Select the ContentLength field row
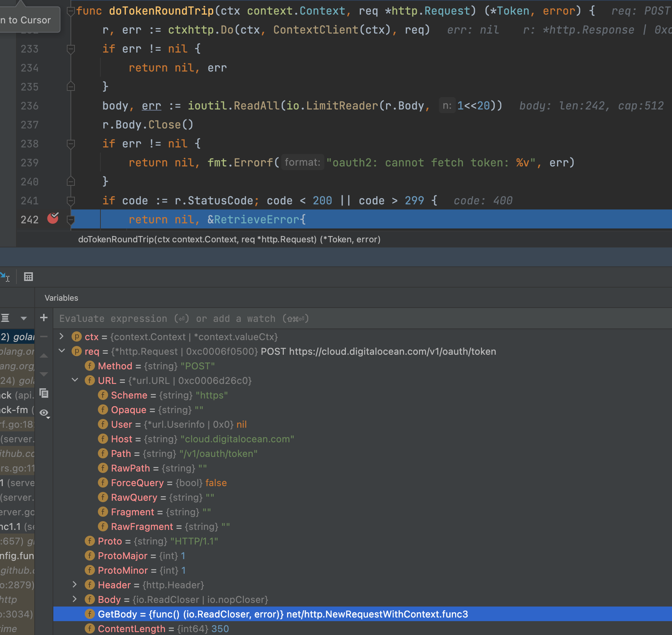The width and height of the screenshot is (672, 635). [362, 628]
